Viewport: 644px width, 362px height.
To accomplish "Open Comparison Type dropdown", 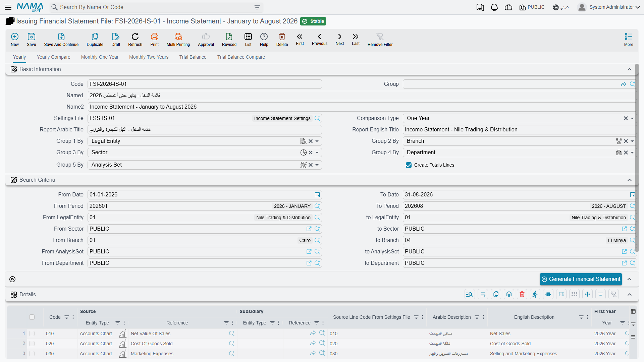I will pos(632,118).
